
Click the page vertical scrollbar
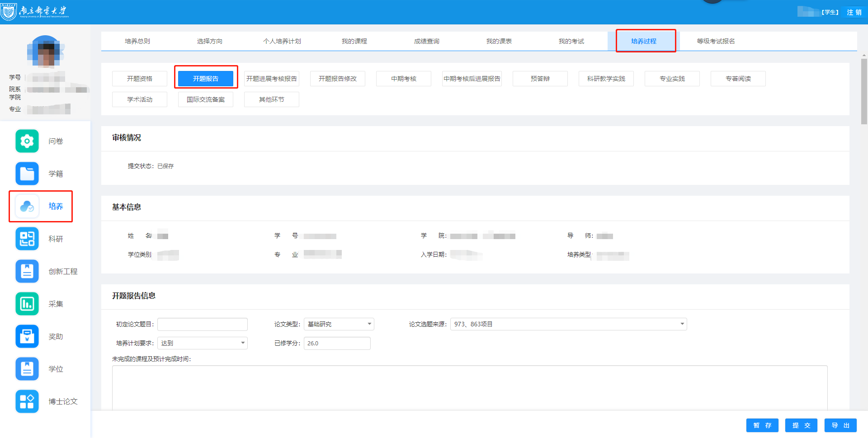click(864, 90)
